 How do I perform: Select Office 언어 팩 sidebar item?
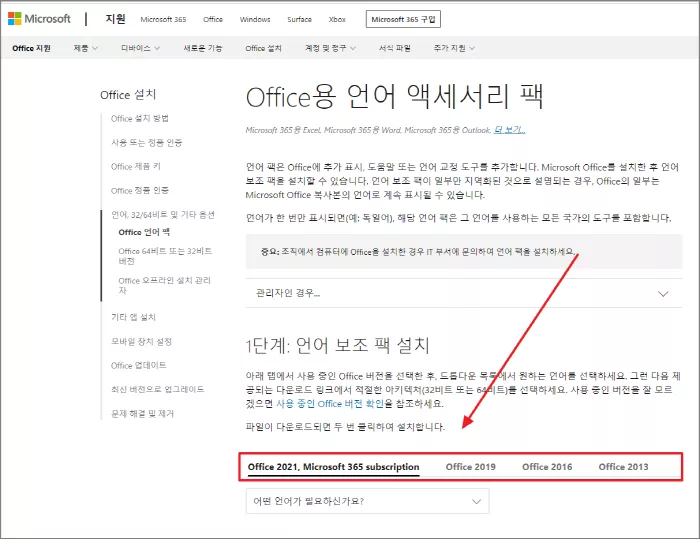144,232
